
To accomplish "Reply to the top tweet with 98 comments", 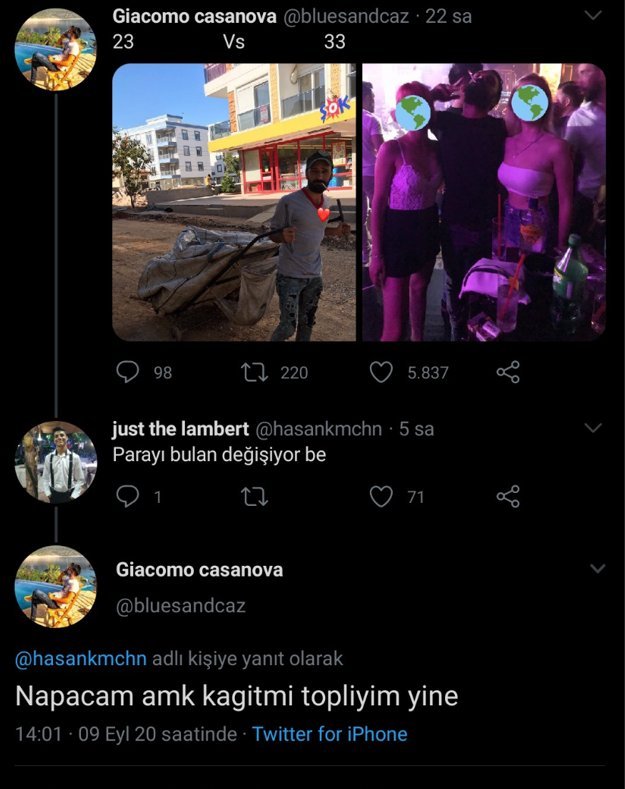I will pyautogui.click(x=128, y=372).
